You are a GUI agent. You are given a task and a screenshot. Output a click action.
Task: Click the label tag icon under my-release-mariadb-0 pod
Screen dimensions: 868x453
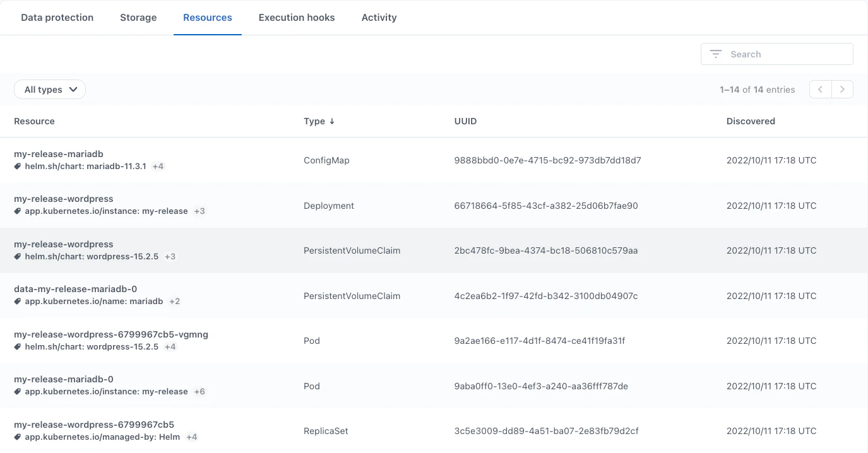click(18, 392)
